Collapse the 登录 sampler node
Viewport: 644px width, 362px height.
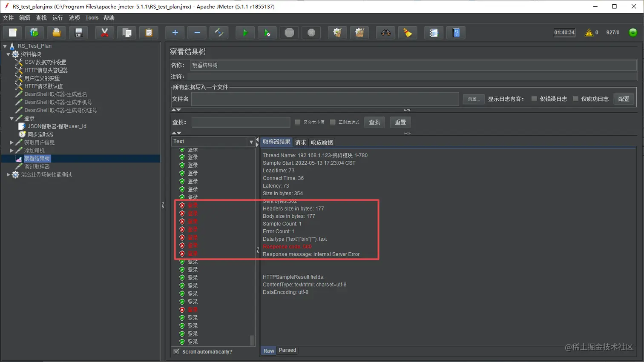point(12,118)
